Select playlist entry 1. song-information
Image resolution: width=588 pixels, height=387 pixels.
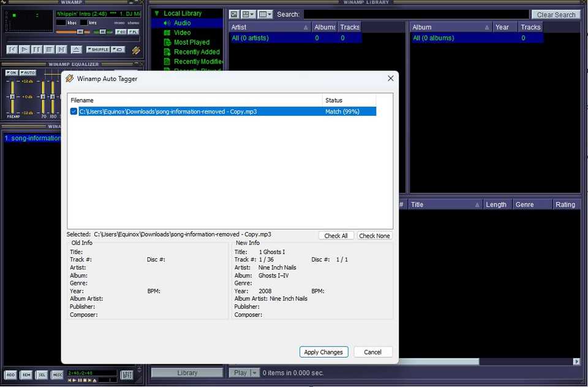click(x=32, y=138)
